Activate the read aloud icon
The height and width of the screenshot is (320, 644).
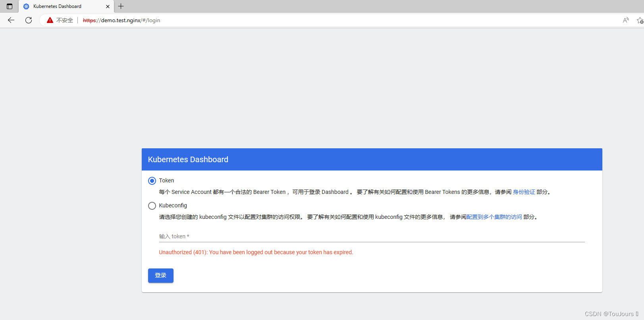click(x=626, y=20)
